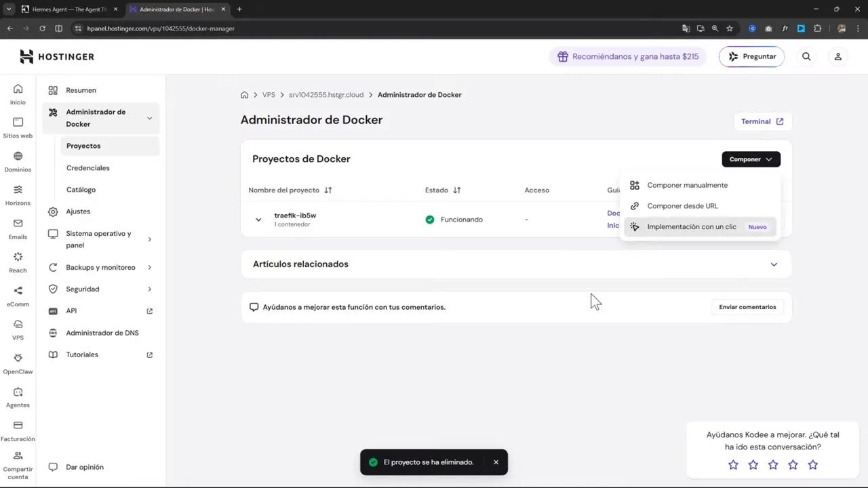
Task: Click the home icon in breadcrumb
Action: pos(244,95)
